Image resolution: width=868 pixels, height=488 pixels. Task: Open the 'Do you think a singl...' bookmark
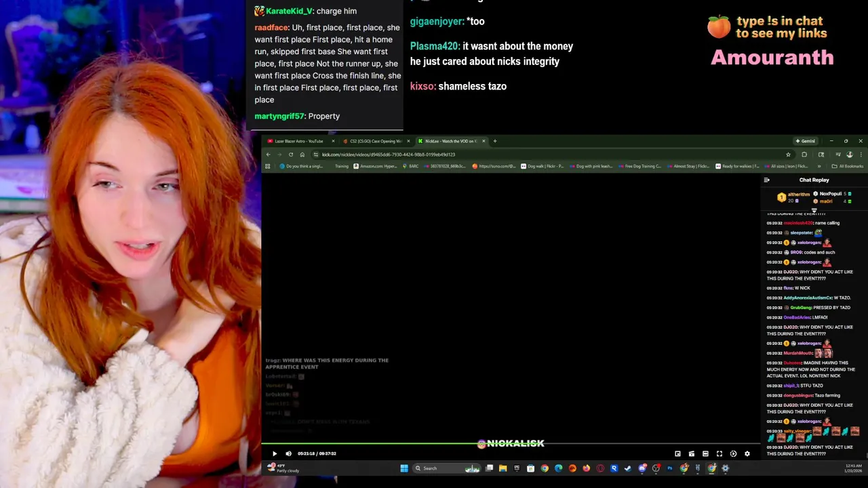point(301,166)
